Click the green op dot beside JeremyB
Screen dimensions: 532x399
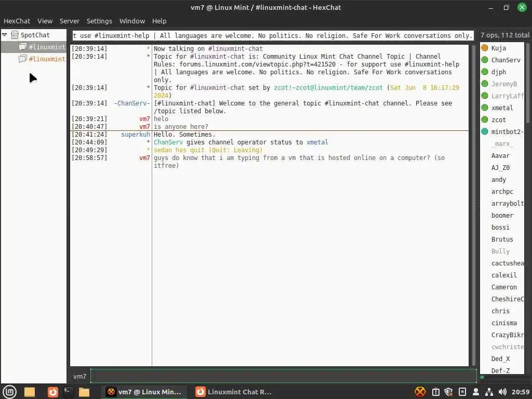tap(485, 84)
